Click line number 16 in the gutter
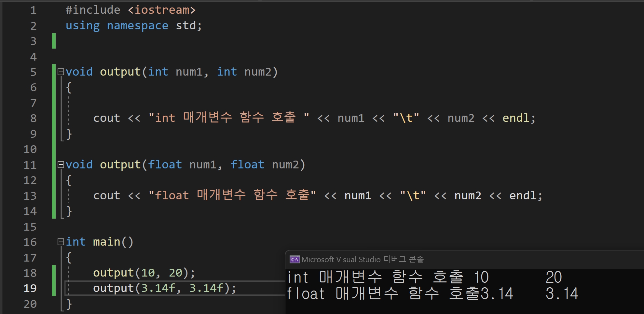The height and width of the screenshot is (314, 644). (30, 242)
